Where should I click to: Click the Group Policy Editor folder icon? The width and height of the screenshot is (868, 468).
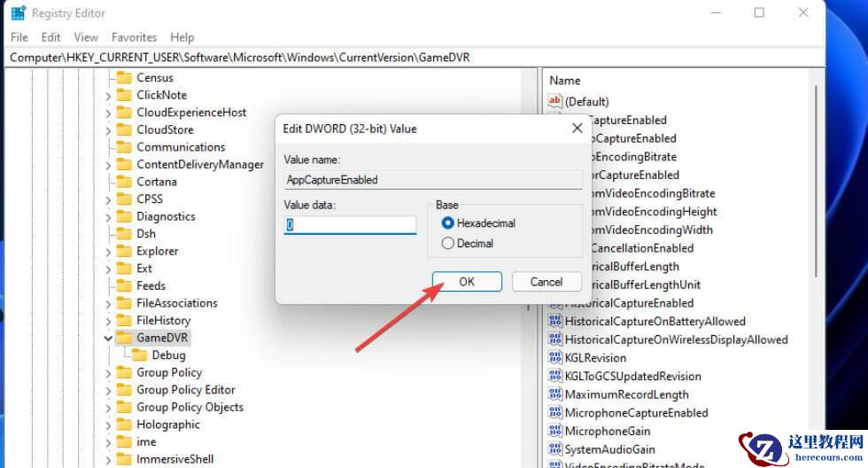124,389
